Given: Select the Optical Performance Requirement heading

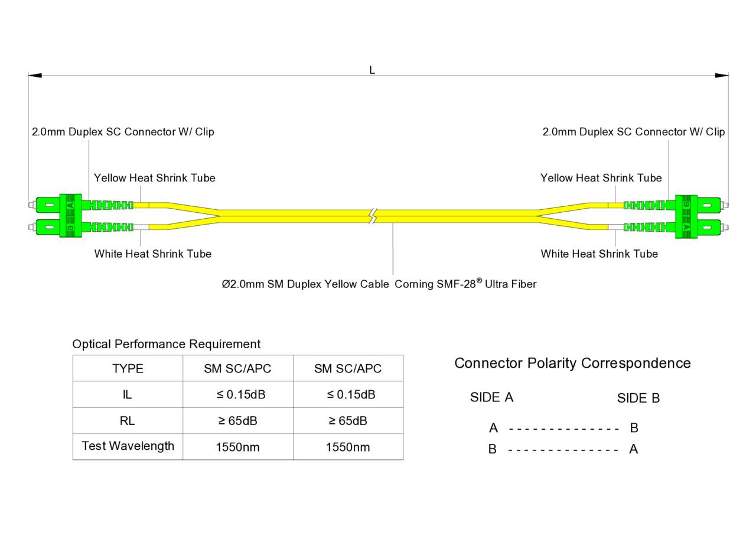Looking at the screenshot, I should click(x=166, y=344).
